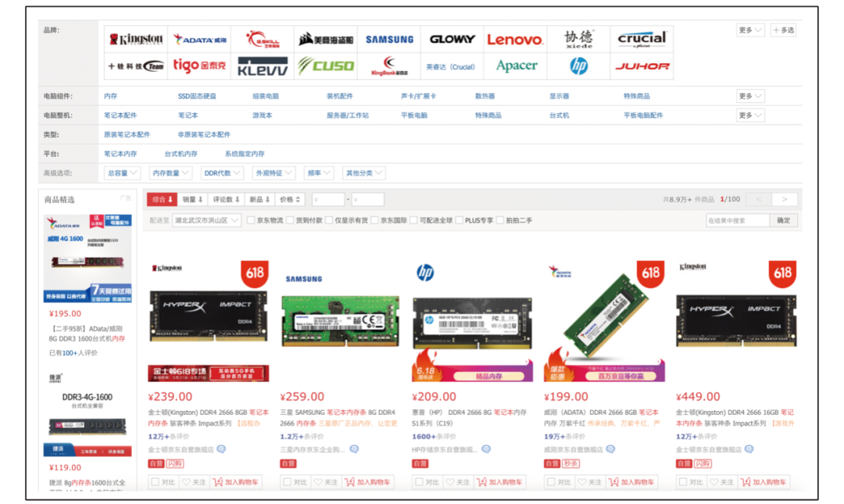
Task: Select the KLEVV brand logo
Action: (263, 66)
